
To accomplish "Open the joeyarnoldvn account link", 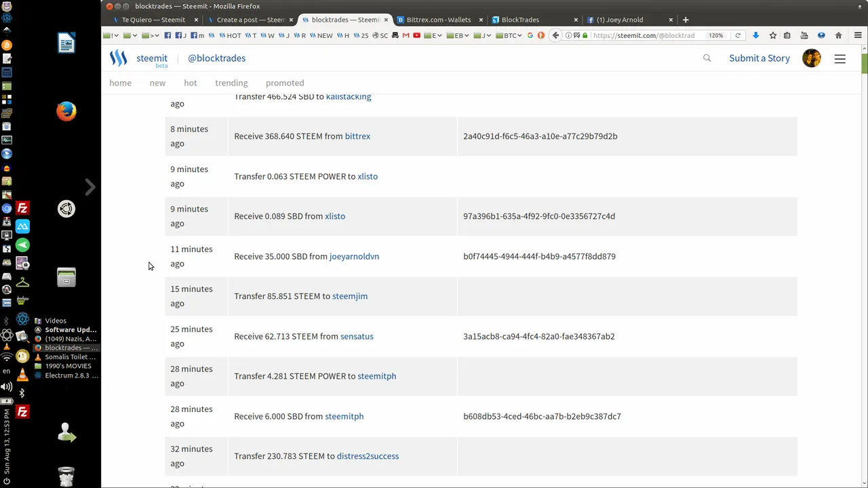I will (354, 256).
